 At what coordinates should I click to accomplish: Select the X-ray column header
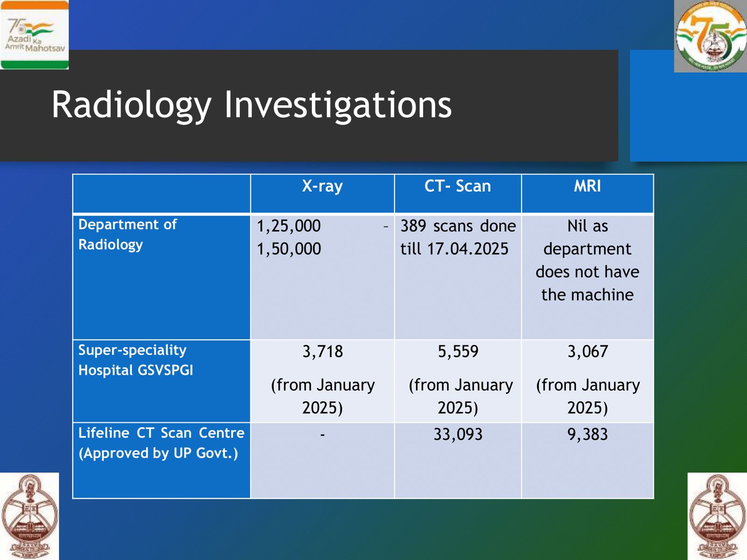coord(322,186)
